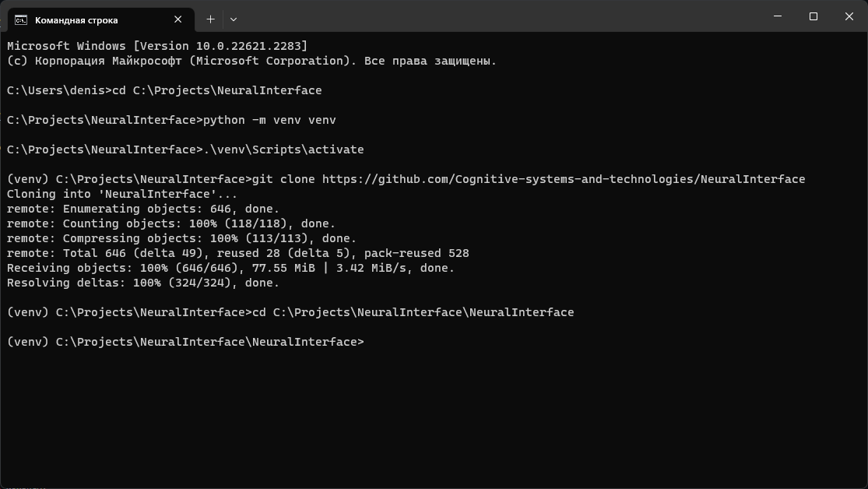Click the Command Prompt icon on the active tab

pyautogui.click(x=19, y=19)
